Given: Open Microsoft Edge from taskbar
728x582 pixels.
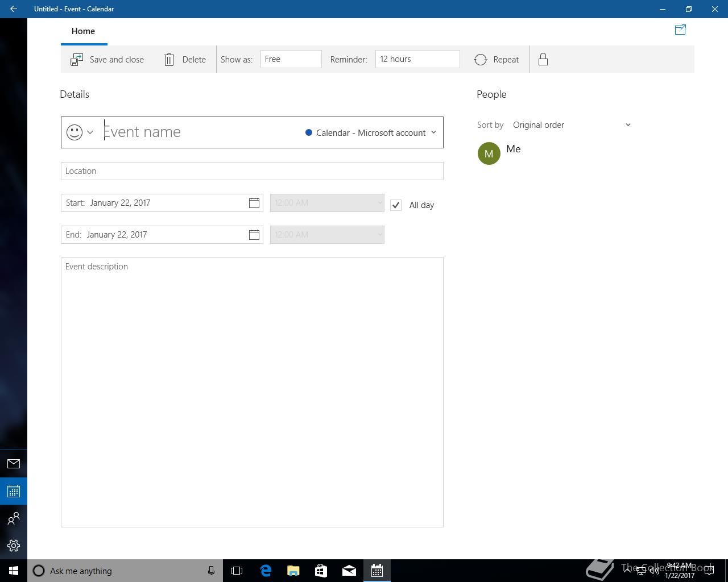Looking at the screenshot, I should point(266,571).
